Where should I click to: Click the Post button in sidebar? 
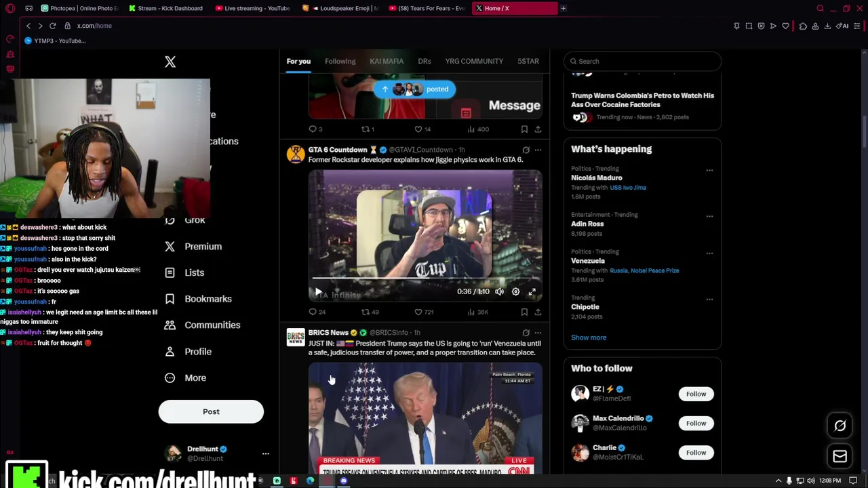211,411
